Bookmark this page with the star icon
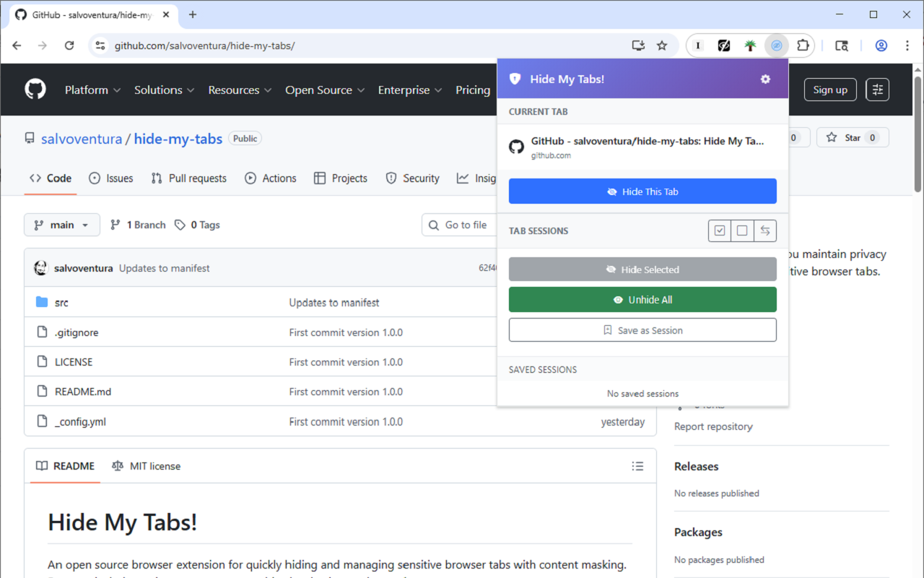The height and width of the screenshot is (578, 924). 662,46
